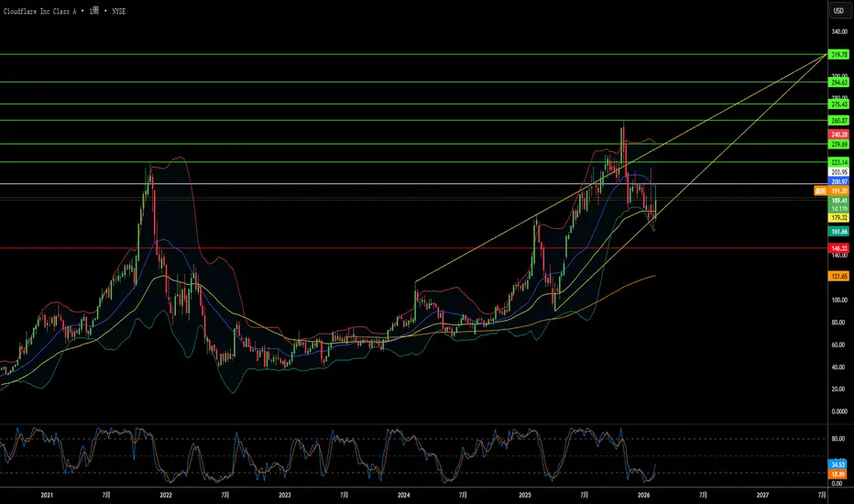Viewport: 854px width, 504px height.
Task: Select the 260.87 green price label
Action: [x=838, y=120]
